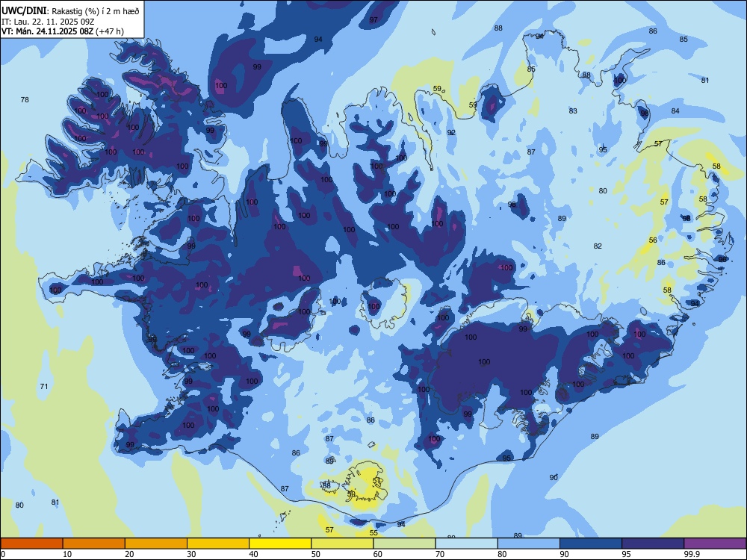747x560 pixels.
Task: Pick the 20–30 legend color band
Action: [x=156, y=544]
